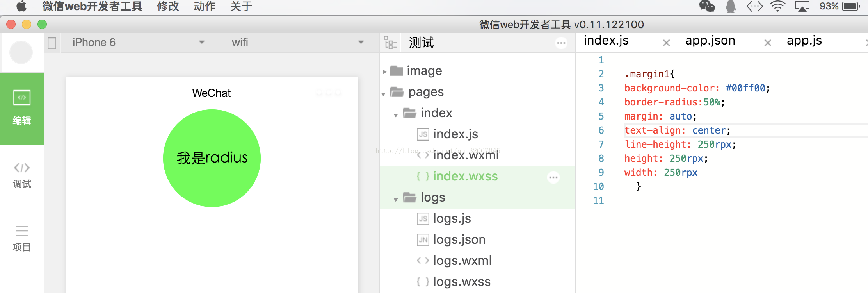Viewport: 868px width, 293px height.
Task: Switch to the index.js editor tab
Action: [x=606, y=41]
